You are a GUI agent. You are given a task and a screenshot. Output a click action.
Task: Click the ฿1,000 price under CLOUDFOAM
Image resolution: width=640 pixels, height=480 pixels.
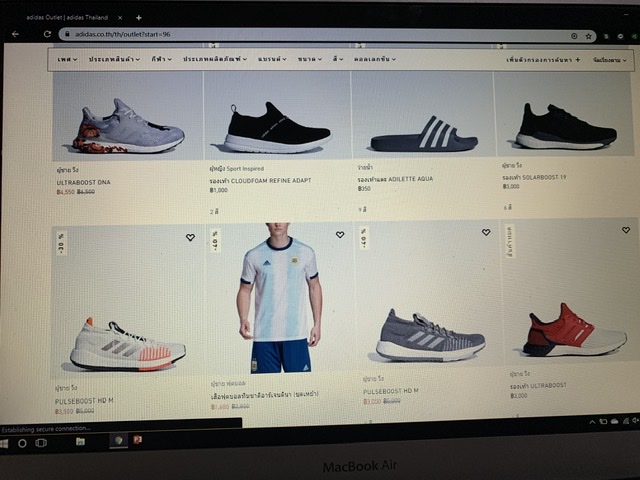218,190
